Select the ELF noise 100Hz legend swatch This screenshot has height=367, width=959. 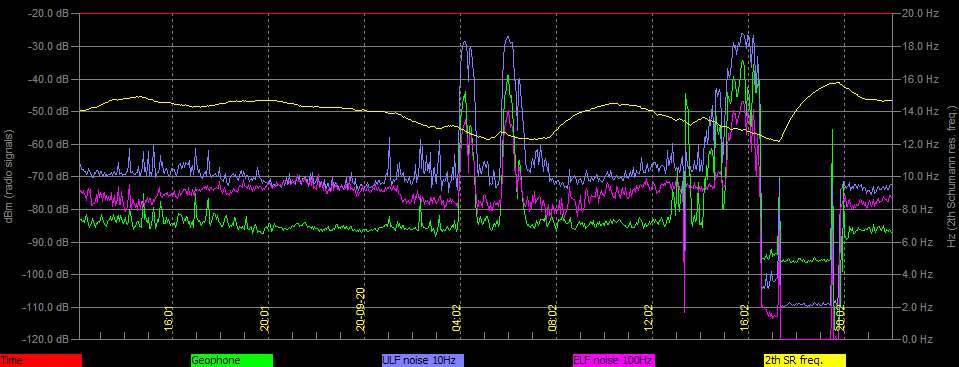(613, 361)
